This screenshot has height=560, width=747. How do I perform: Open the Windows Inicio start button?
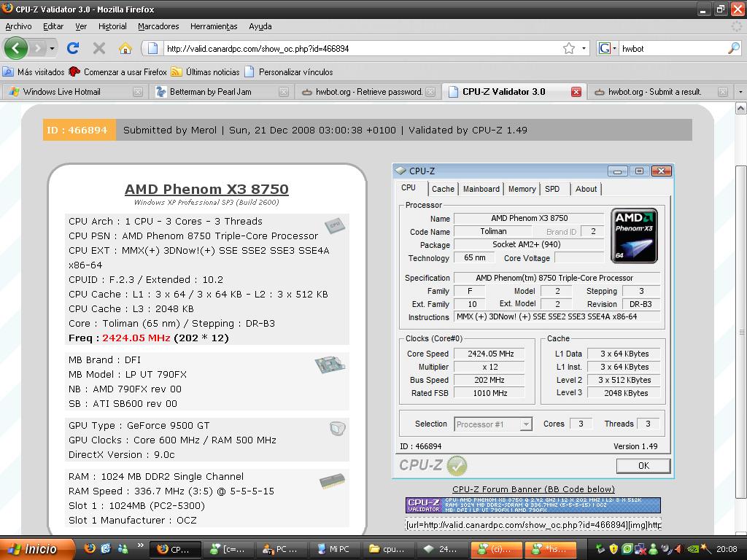point(37,549)
